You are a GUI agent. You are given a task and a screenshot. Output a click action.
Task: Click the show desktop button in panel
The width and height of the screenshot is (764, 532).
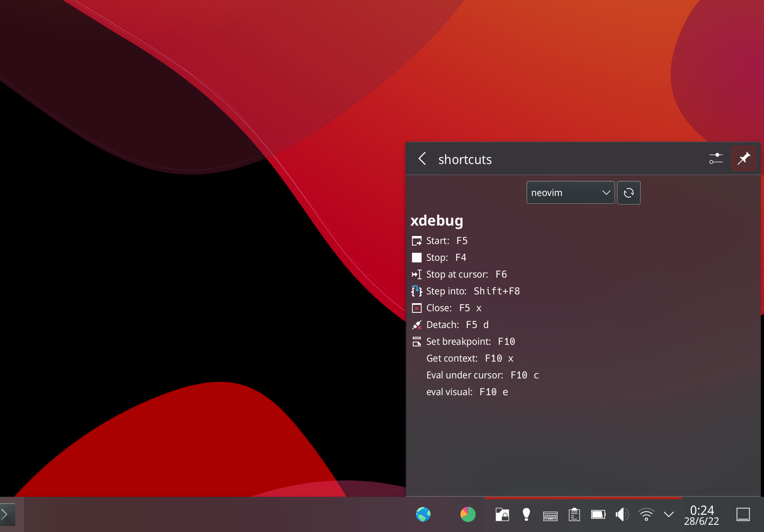pos(743,514)
